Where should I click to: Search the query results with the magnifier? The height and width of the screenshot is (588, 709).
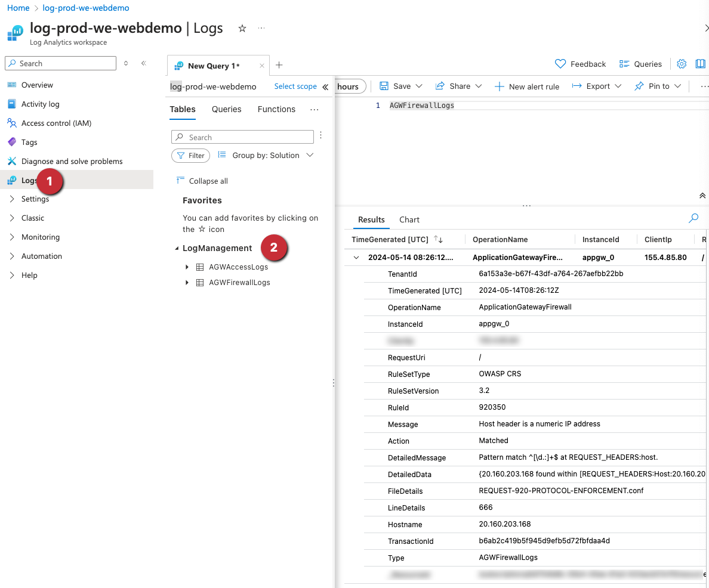coord(693,219)
